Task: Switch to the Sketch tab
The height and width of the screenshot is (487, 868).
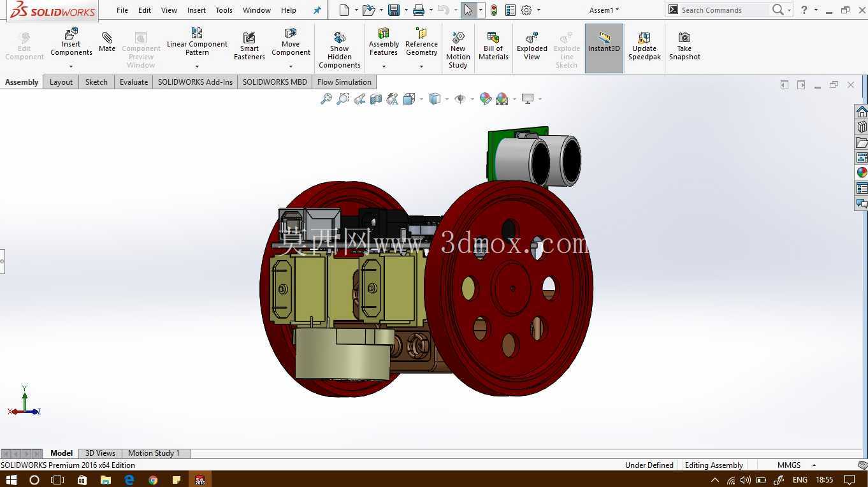Action: [96, 82]
